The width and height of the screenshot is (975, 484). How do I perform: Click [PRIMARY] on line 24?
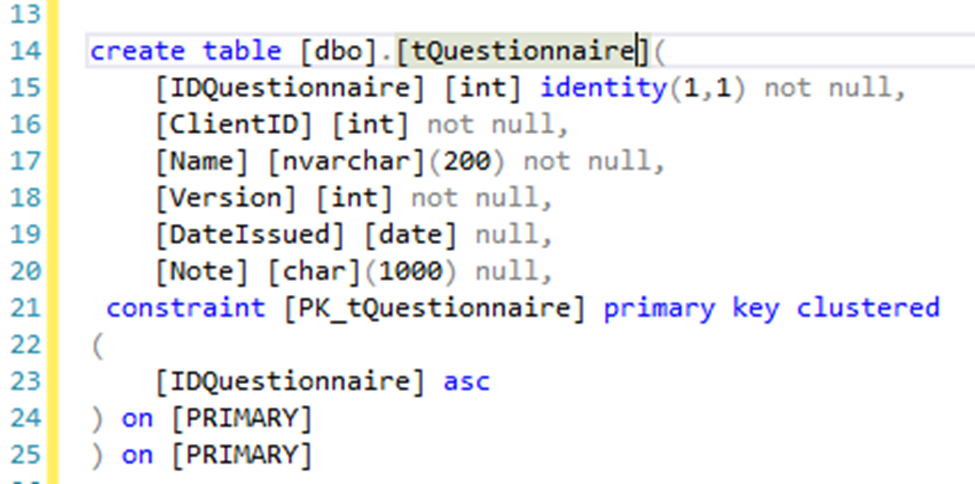(x=241, y=418)
